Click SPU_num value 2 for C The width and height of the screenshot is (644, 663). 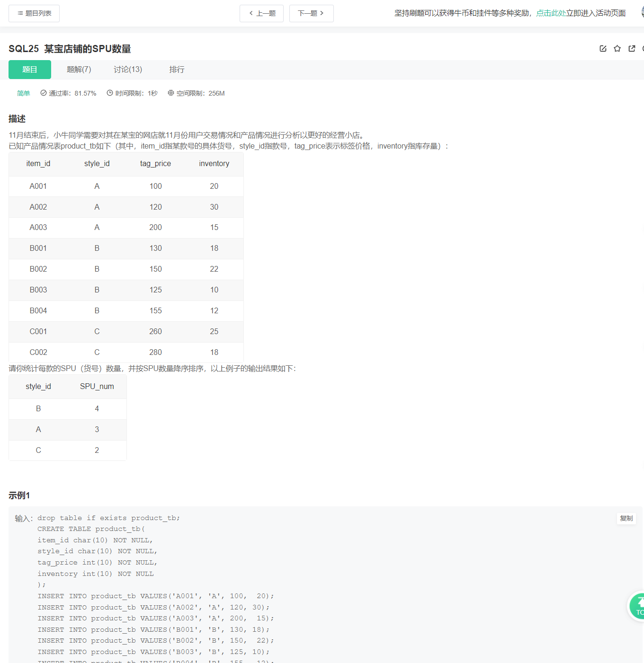(97, 451)
